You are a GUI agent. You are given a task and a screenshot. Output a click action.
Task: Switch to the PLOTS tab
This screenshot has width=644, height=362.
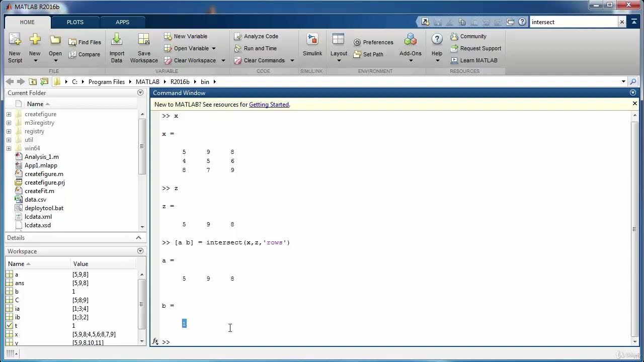[75, 22]
